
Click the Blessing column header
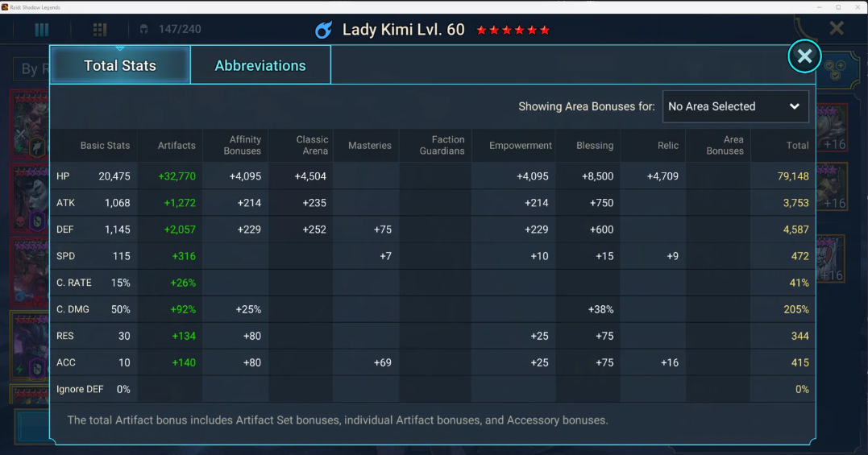[x=595, y=146]
